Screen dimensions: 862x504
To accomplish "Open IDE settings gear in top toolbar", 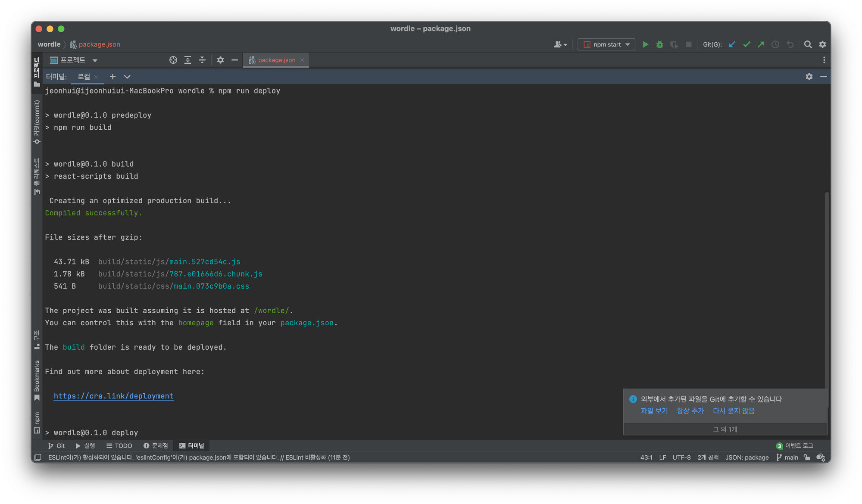I will [822, 44].
